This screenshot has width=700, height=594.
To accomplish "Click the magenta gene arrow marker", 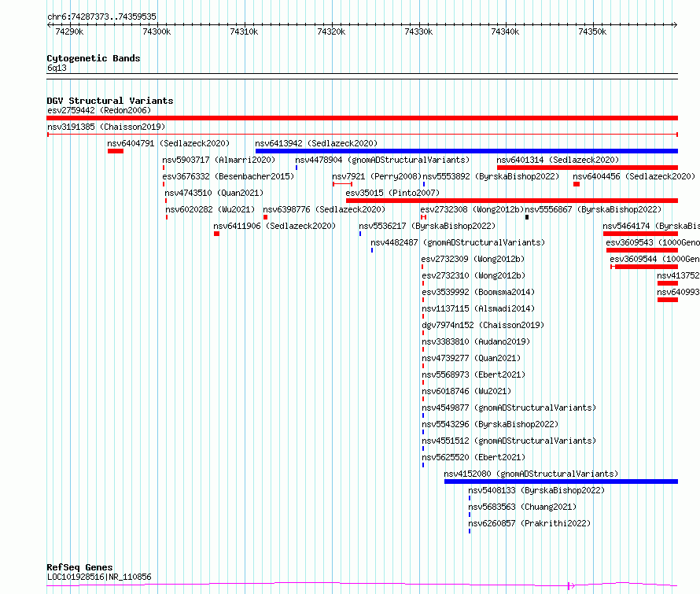I will (x=570, y=585).
